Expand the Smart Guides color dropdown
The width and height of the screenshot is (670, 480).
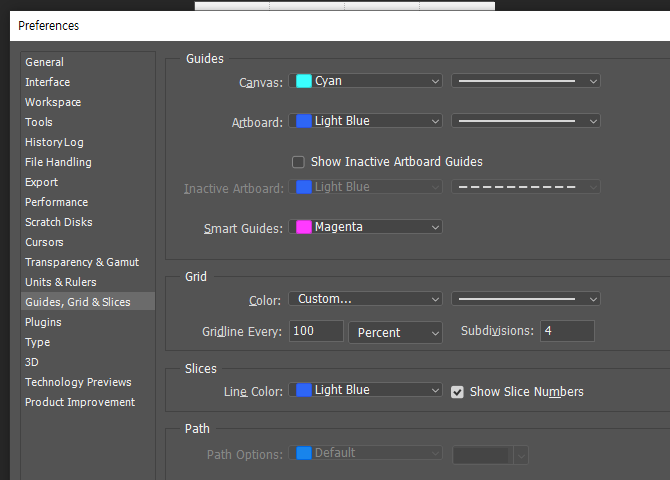pyautogui.click(x=365, y=227)
